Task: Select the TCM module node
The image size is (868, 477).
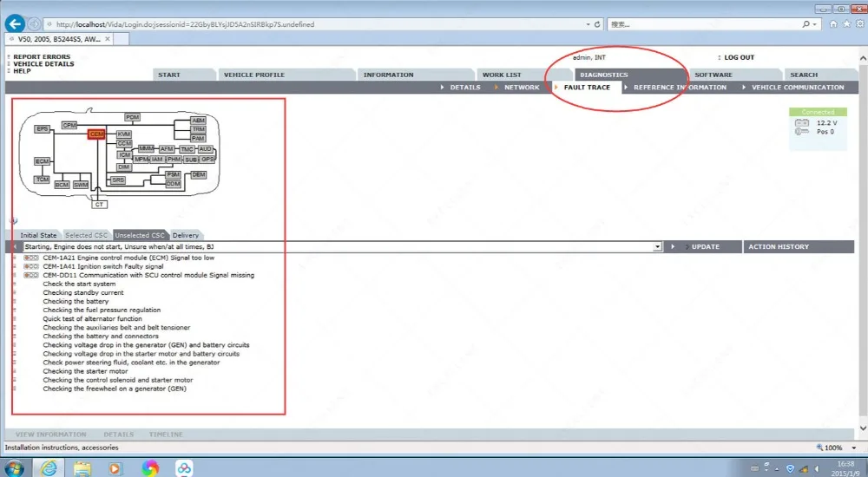Action: pos(42,180)
